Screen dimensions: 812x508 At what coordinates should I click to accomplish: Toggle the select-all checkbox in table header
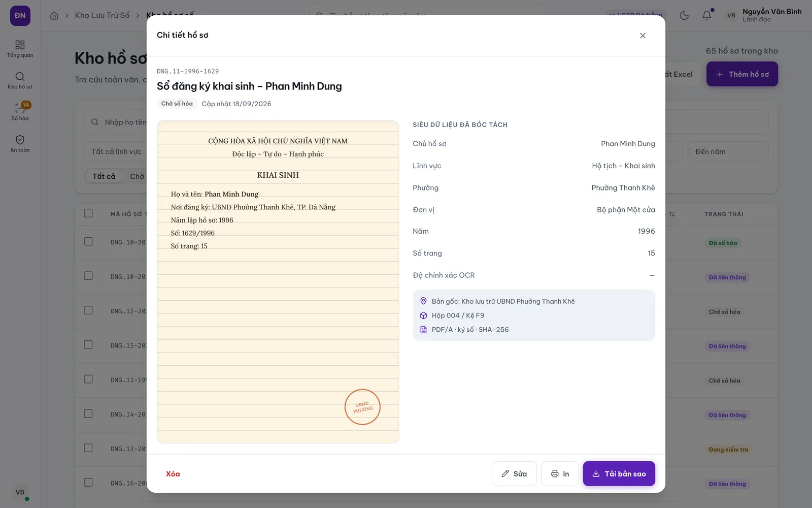88,213
